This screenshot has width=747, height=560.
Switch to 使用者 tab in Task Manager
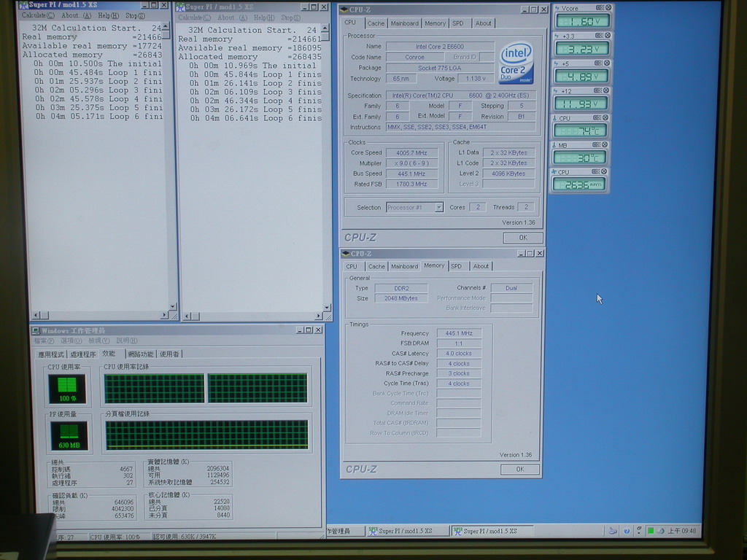[169, 354]
